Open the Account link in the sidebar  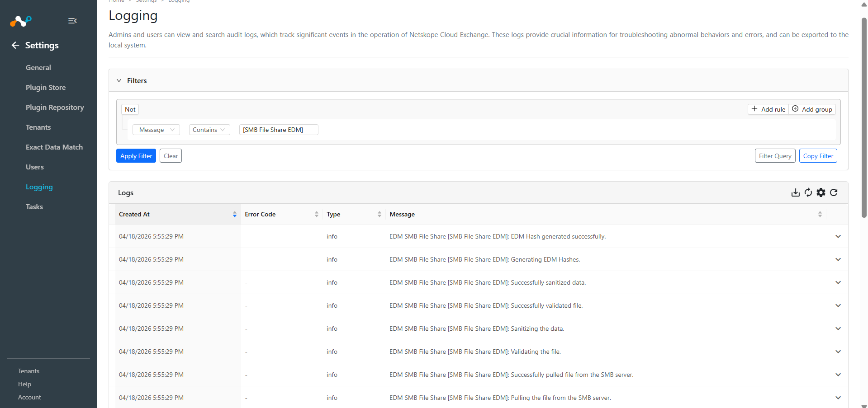(29, 397)
